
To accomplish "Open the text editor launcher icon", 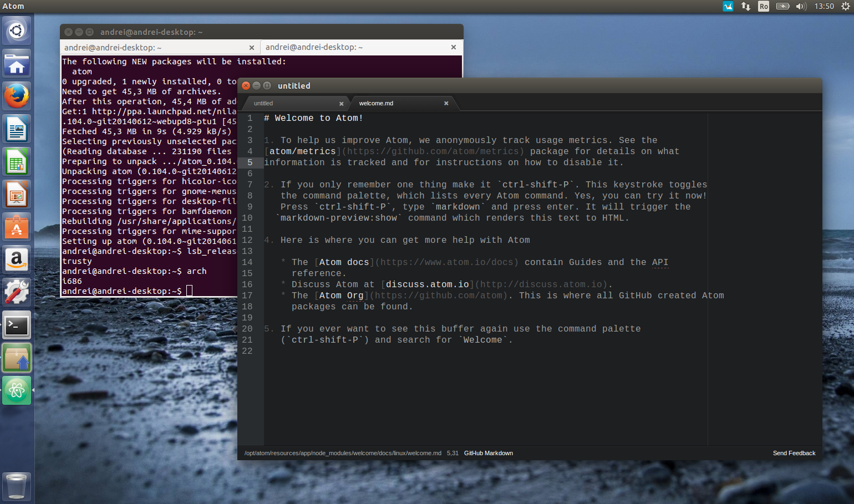I will [x=17, y=129].
